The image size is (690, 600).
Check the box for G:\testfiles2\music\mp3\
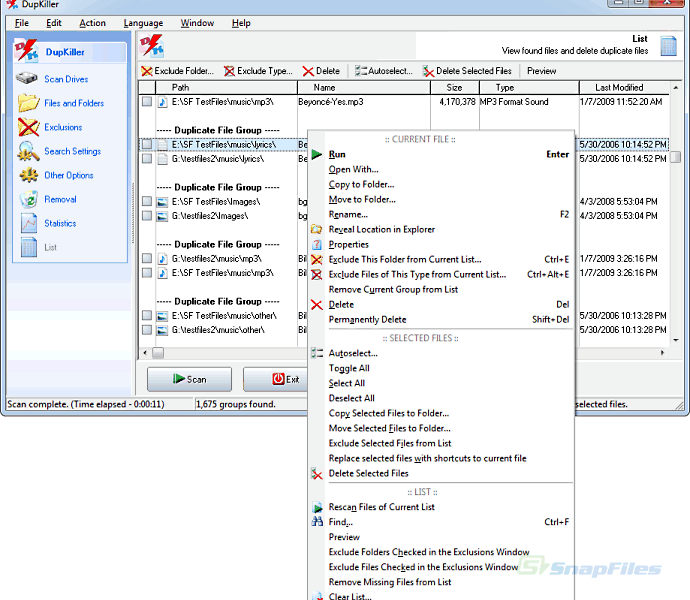(147, 258)
